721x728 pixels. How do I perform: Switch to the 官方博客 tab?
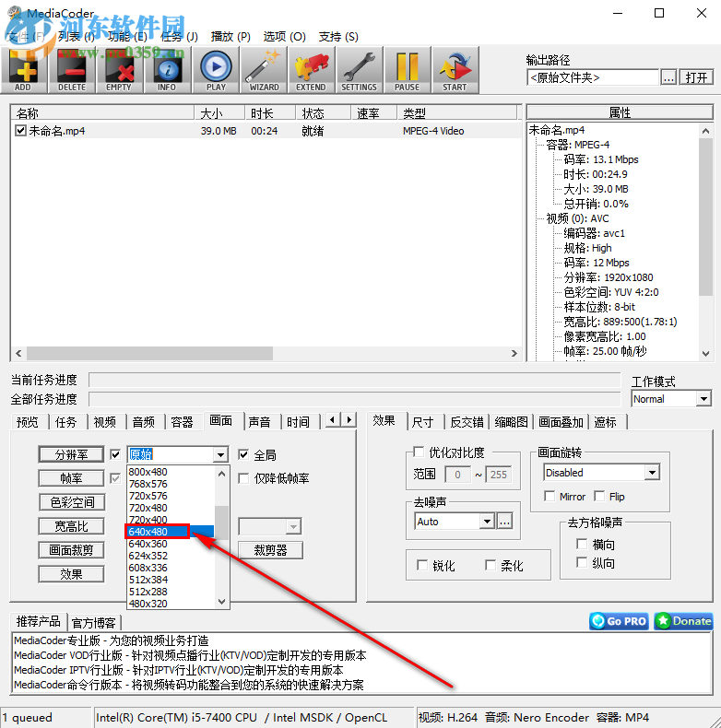pyautogui.click(x=94, y=623)
